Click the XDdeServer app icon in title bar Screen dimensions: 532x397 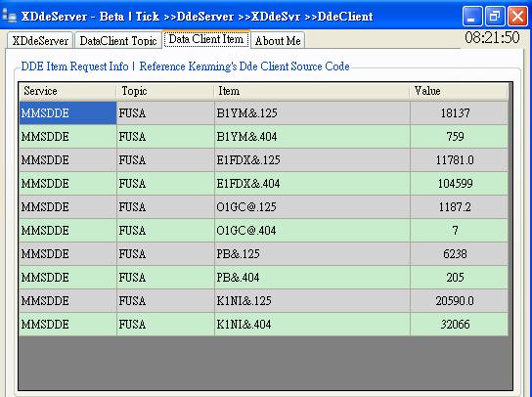9,16
